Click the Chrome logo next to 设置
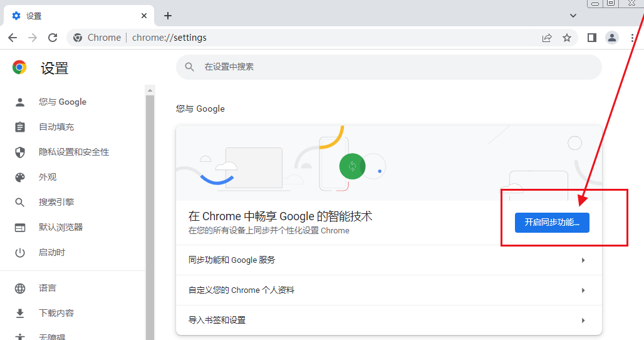Screen dimensions: 644x340 (x=19, y=67)
